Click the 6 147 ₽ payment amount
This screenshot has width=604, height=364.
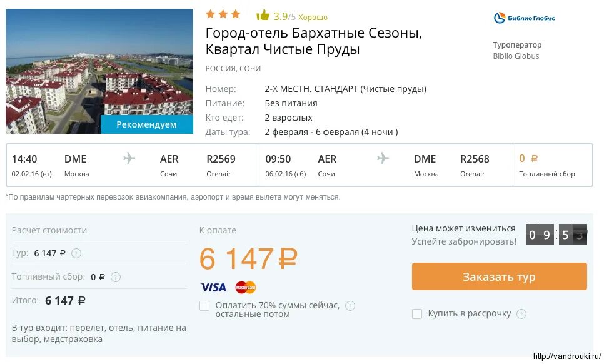pyautogui.click(x=248, y=258)
